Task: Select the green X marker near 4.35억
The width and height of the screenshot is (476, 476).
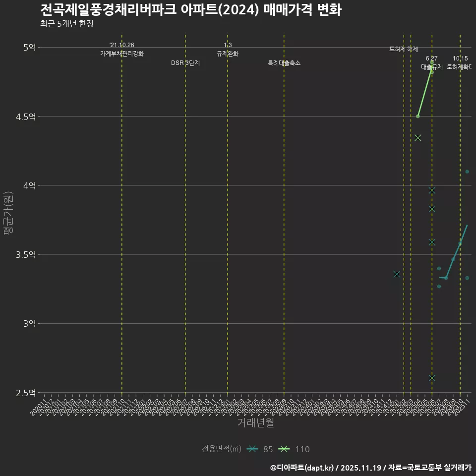Action: [418, 137]
